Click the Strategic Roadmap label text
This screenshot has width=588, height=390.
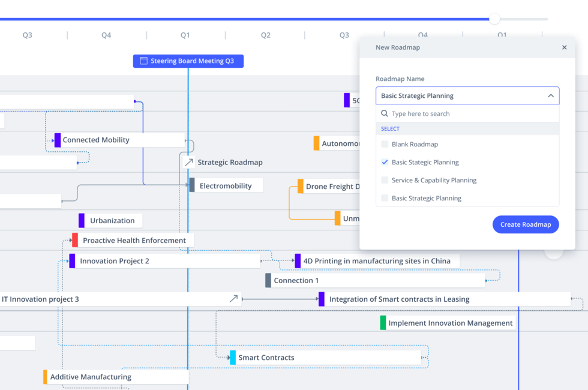pos(230,163)
